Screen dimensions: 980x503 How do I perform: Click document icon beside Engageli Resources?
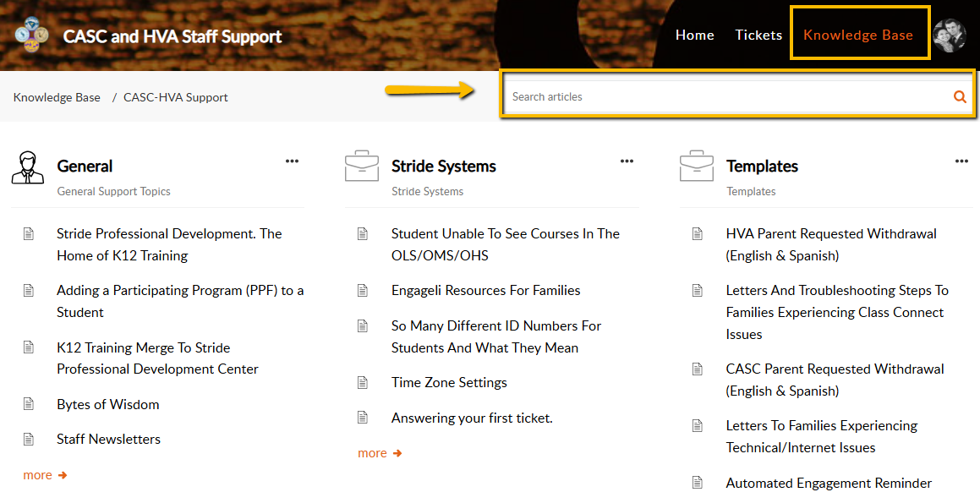click(x=363, y=291)
